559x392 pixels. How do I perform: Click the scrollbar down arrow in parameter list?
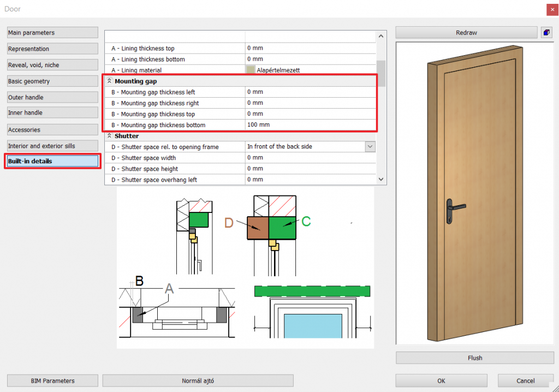381,179
